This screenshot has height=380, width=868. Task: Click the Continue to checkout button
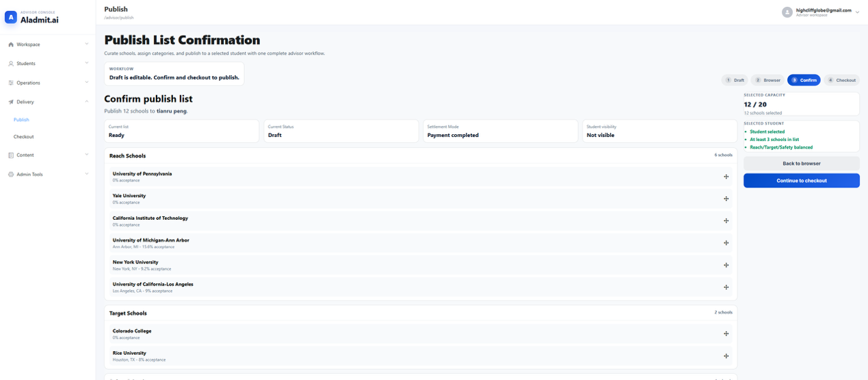coord(802,181)
